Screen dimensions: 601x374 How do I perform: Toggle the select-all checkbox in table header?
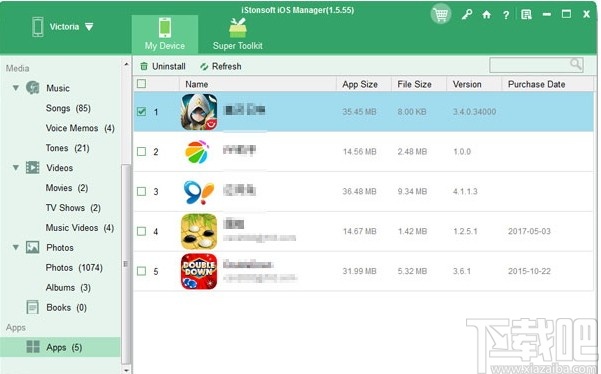141,84
